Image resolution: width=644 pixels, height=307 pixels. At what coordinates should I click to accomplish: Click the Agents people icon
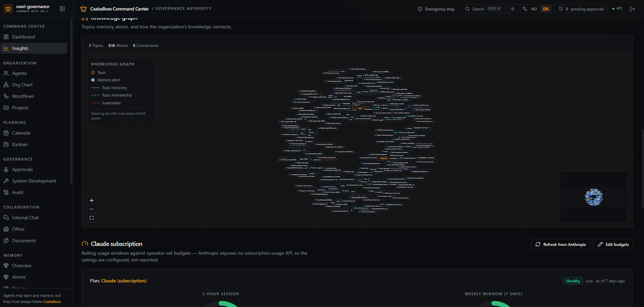click(6, 73)
